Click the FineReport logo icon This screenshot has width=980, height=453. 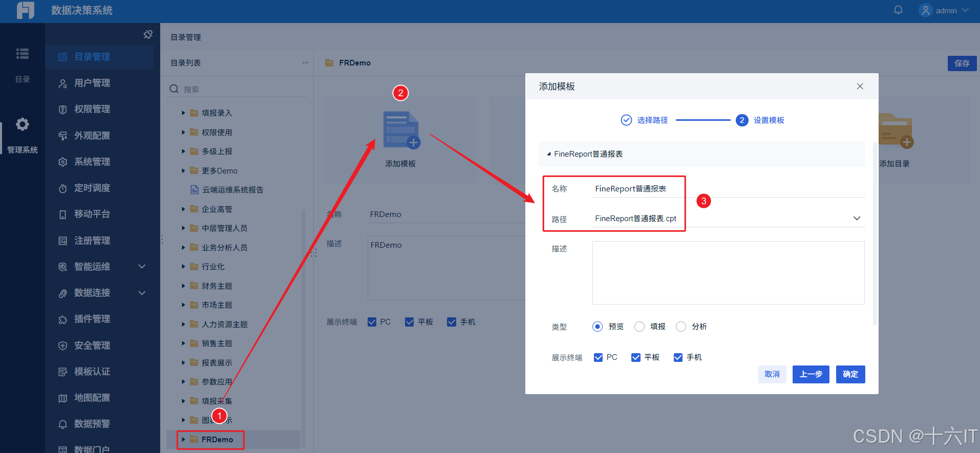pyautogui.click(x=25, y=10)
